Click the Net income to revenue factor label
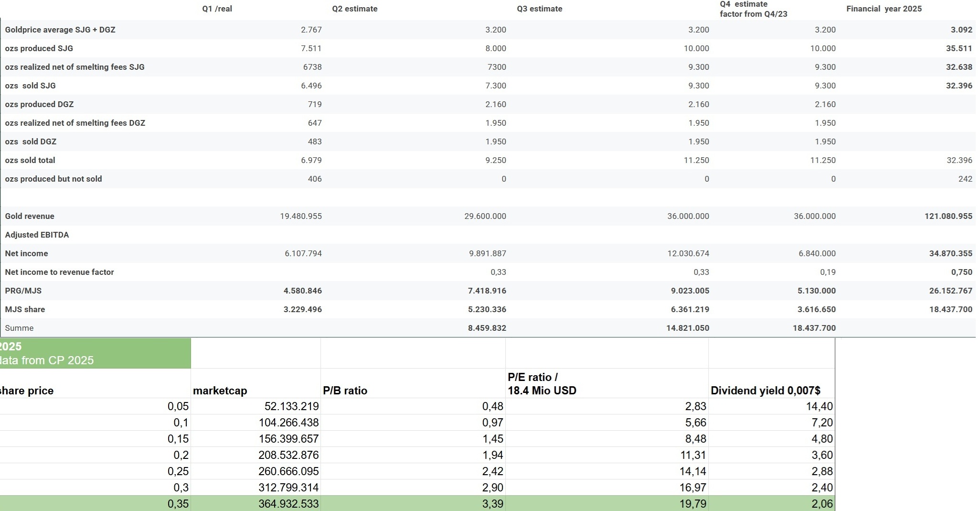 point(59,272)
